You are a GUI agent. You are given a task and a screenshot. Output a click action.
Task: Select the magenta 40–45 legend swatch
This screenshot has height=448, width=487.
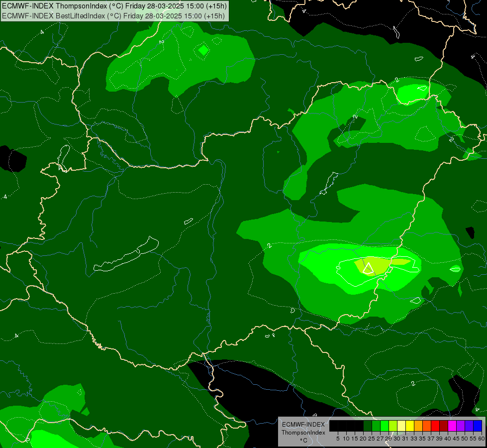point(452,426)
